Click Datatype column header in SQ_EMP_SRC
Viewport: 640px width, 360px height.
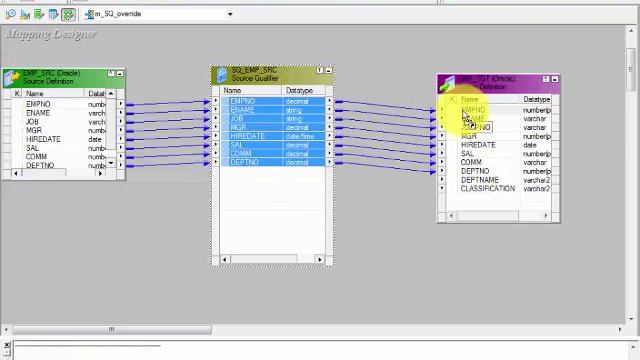click(x=303, y=90)
